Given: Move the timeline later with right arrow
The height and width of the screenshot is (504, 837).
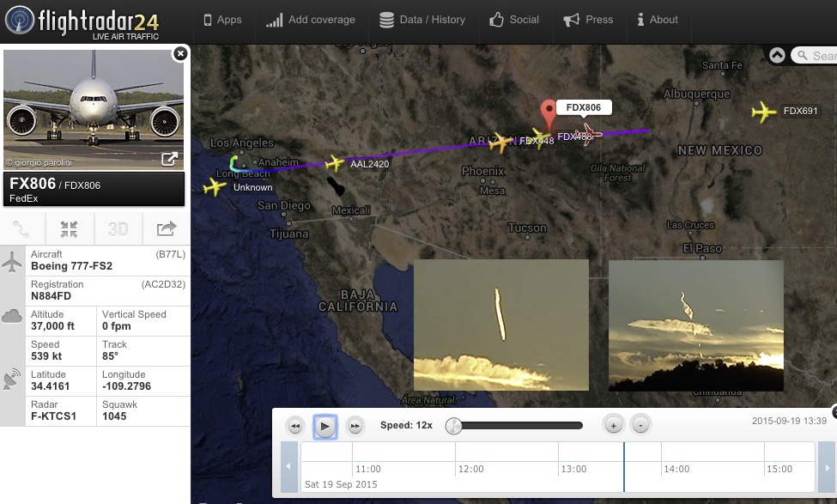Looking at the screenshot, I should (x=828, y=466).
